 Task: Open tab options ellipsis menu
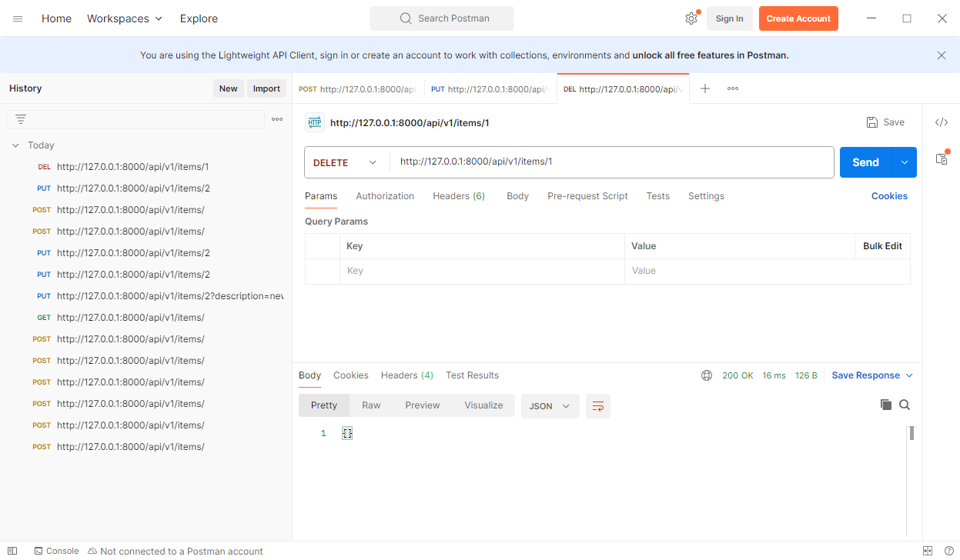click(733, 88)
